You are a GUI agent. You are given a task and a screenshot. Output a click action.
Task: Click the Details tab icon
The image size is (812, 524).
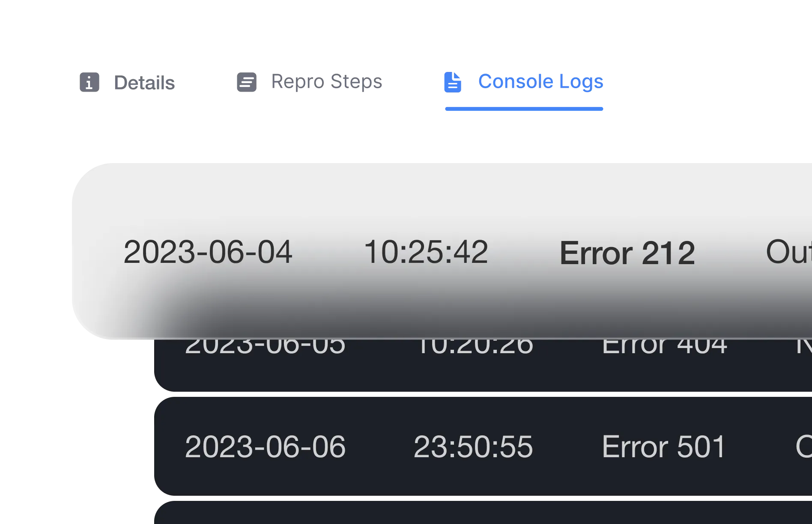click(89, 82)
